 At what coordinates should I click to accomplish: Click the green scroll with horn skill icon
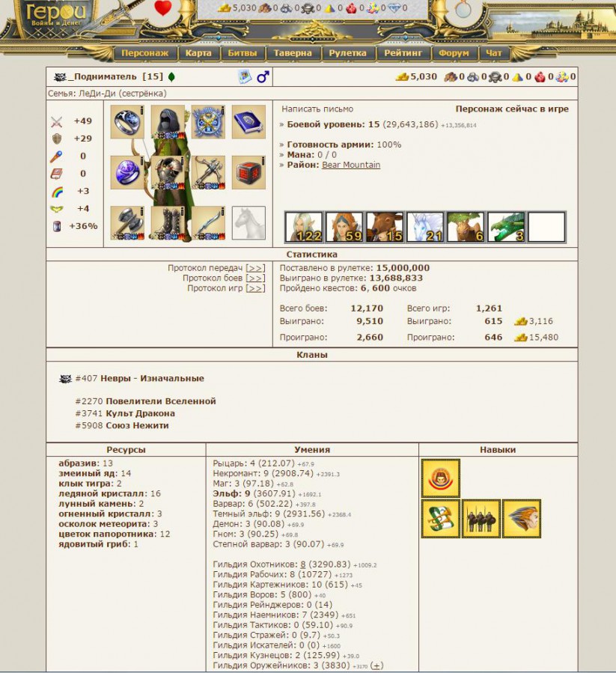[440, 519]
